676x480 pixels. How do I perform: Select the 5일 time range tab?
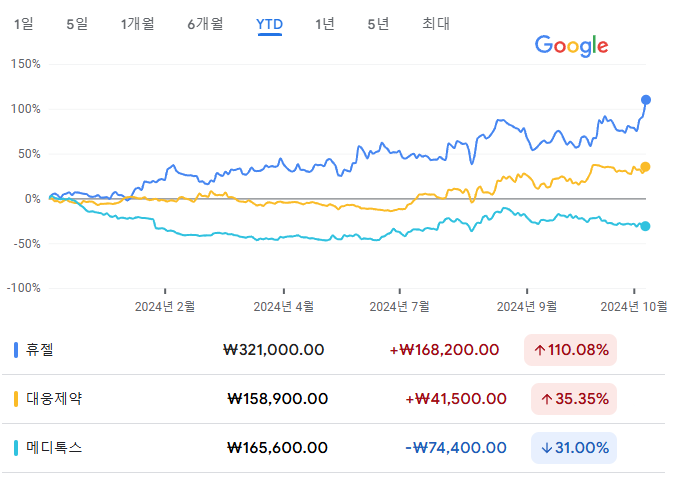coord(77,24)
